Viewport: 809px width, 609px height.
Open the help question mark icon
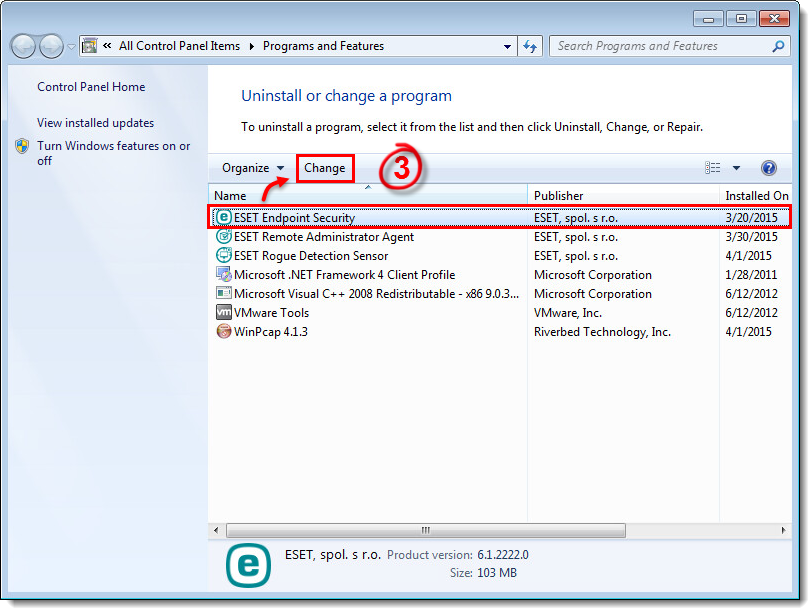[x=768, y=168]
